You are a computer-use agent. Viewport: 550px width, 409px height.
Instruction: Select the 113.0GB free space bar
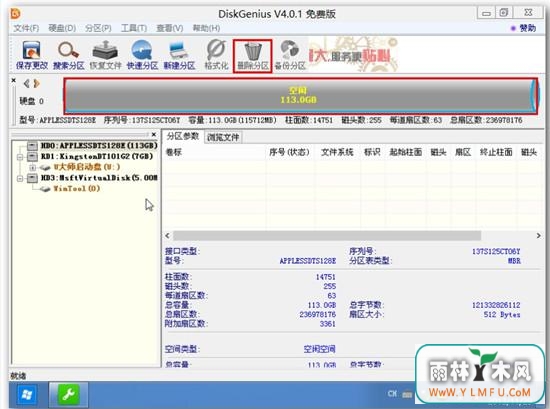pos(300,95)
